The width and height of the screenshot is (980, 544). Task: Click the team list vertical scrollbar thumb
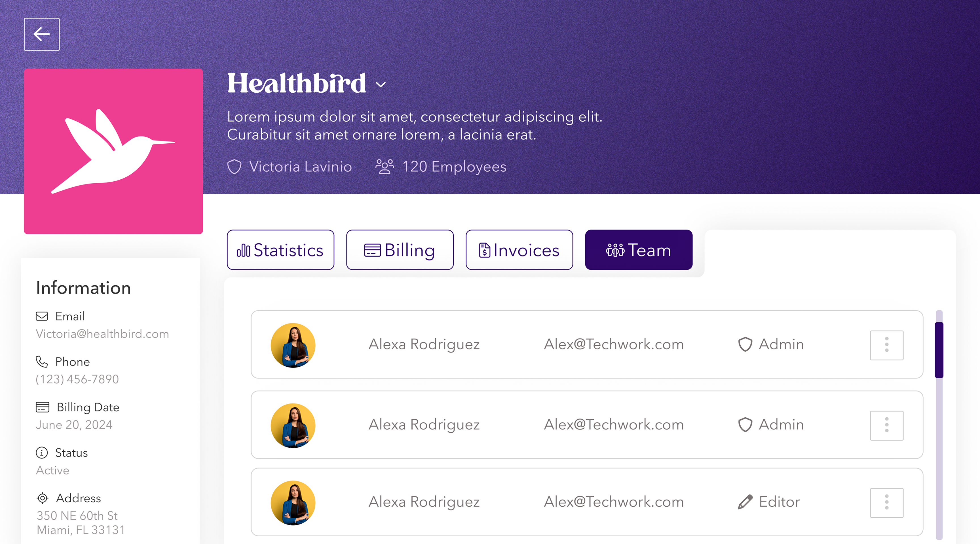click(x=939, y=350)
